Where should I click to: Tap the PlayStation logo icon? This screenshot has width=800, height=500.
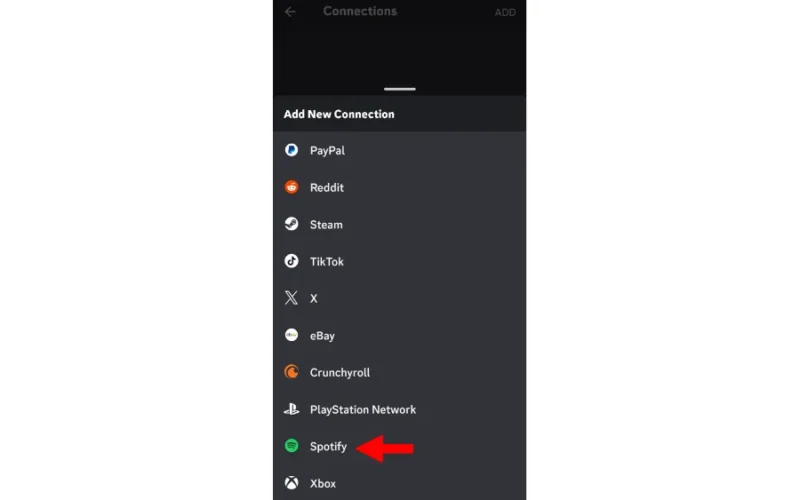coord(291,409)
